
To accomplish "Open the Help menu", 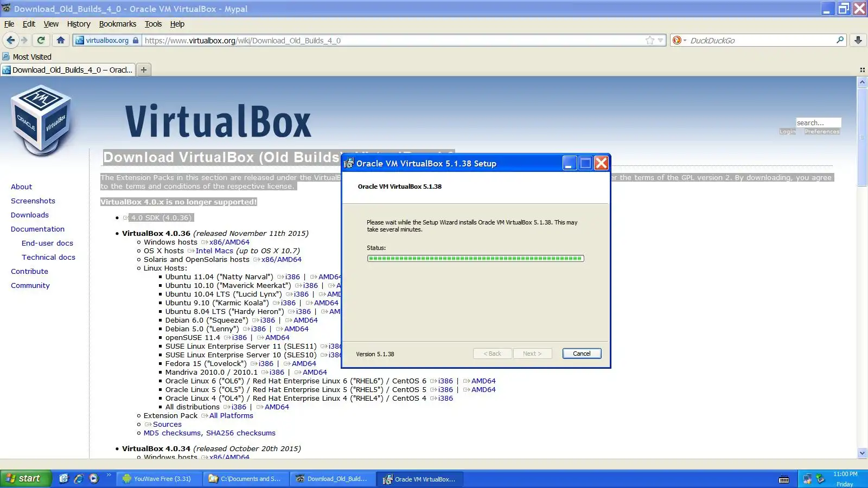I will pos(177,24).
